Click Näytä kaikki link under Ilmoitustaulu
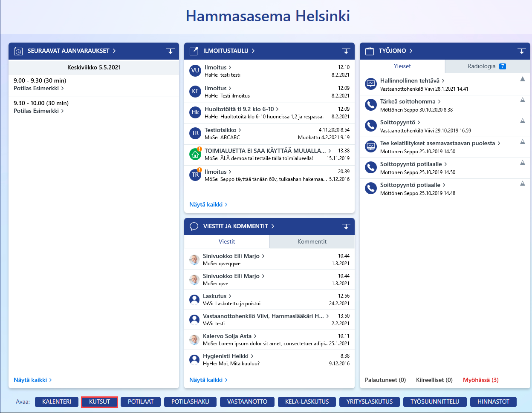The width and height of the screenshot is (532, 413). tap(208, 204)
